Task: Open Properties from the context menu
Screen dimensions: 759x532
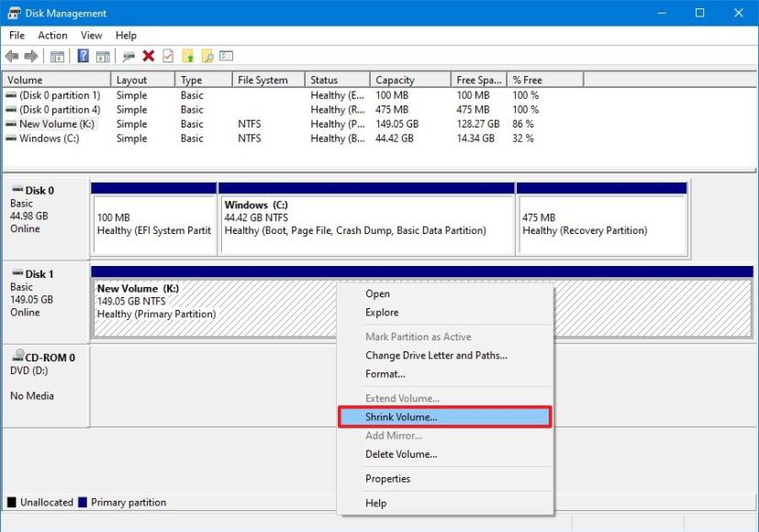Action: click(x=387, y=478)
